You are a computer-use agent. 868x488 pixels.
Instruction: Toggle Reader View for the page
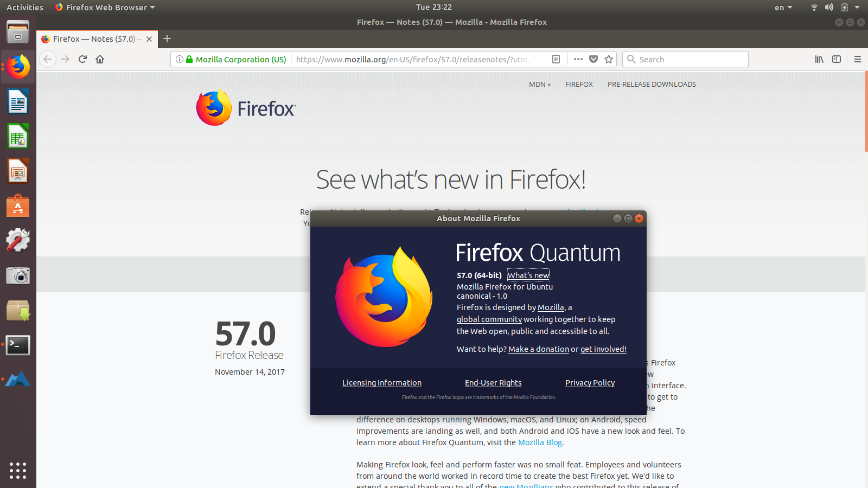(556, 59)
